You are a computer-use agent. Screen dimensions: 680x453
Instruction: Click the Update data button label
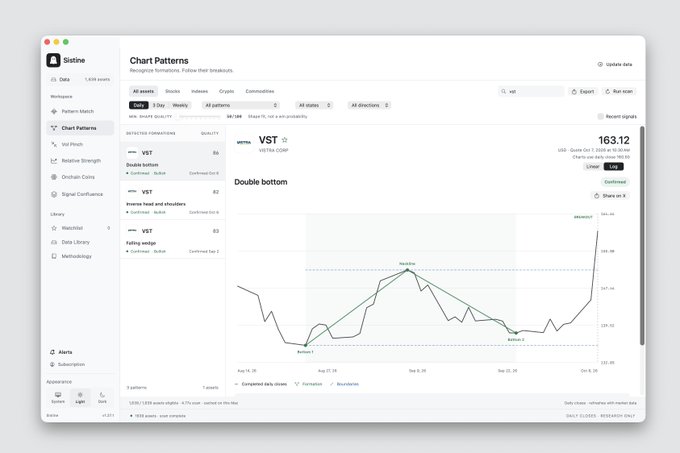tap(619, 64)
